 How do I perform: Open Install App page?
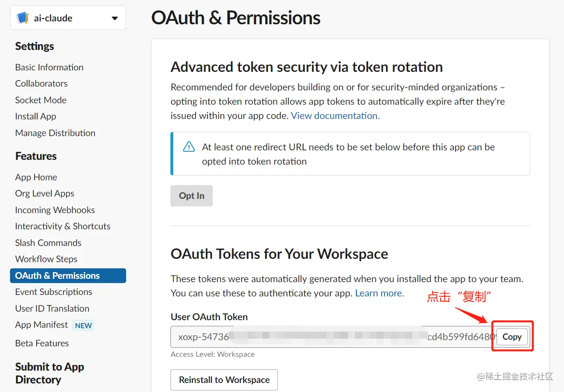point(36,116)
